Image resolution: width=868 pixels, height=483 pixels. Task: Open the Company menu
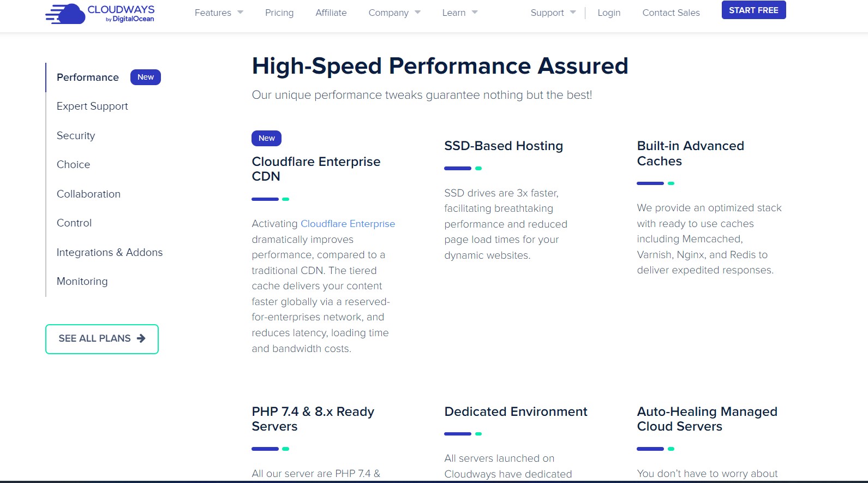pyautogui.click(x=388, y=13)
